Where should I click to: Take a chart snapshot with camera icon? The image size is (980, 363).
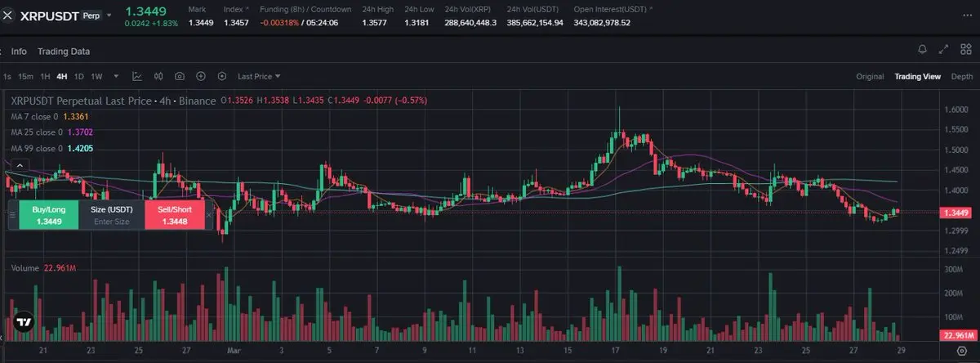180,77
